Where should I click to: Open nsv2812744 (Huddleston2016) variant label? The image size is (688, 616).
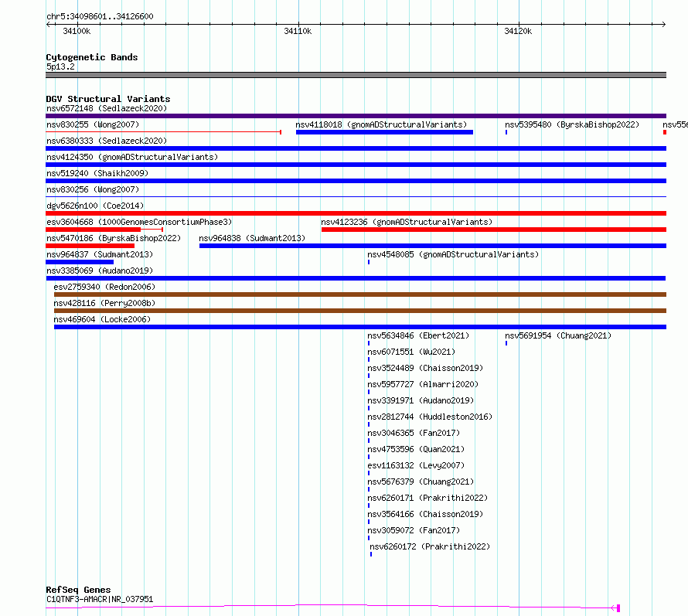click(430, 417)
